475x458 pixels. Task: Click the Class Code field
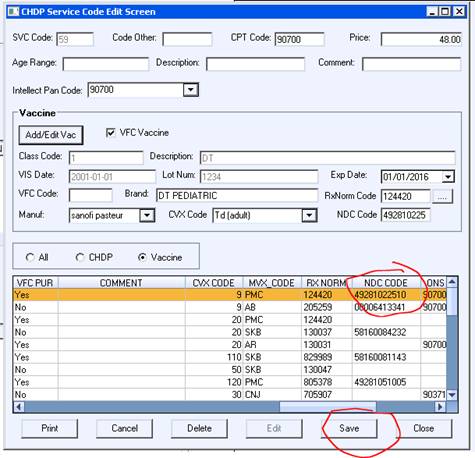(106, 158)
